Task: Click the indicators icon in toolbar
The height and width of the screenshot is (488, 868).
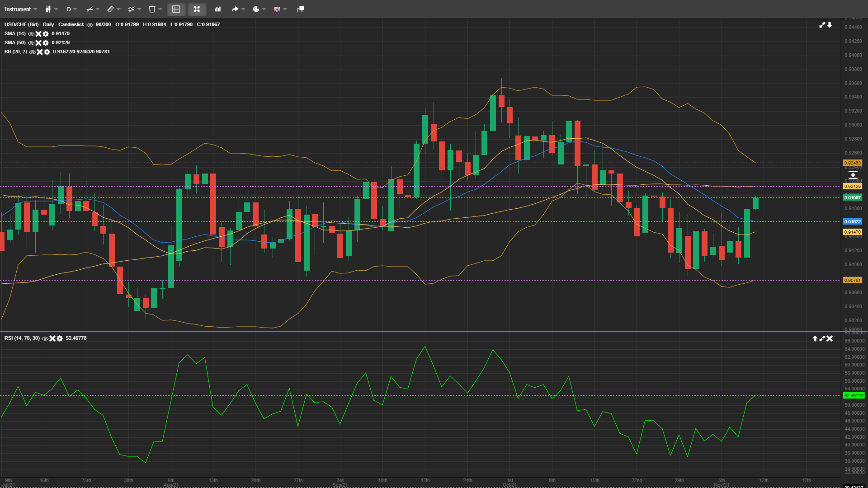Action: pyautogui.click(x=131, y=9)
